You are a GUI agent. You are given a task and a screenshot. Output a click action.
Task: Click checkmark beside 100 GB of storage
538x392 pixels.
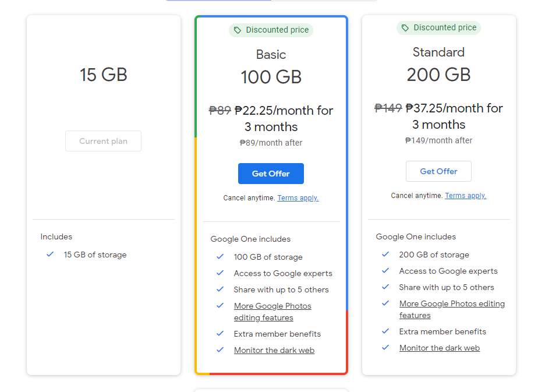pyautogui.click(x=220, y=257)
